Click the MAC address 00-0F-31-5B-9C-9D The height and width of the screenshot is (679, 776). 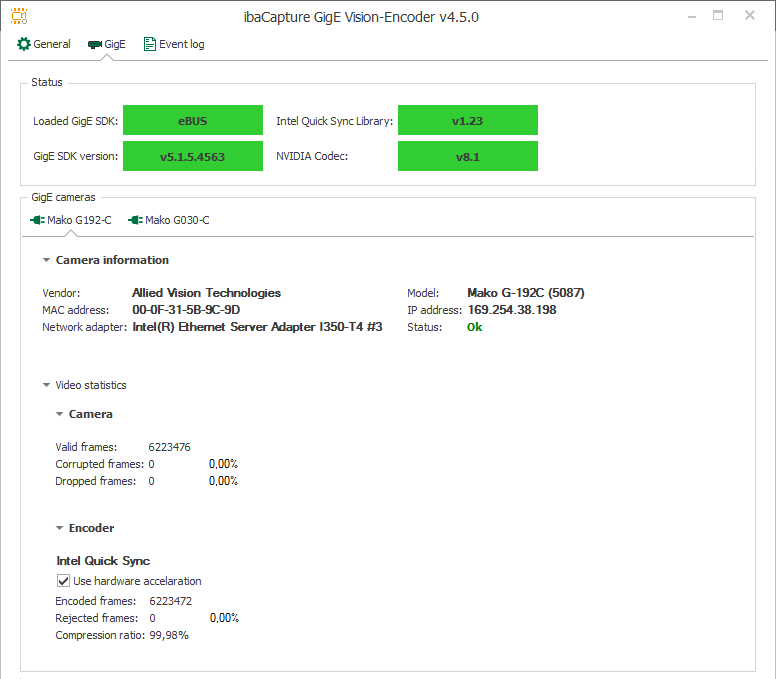[x=186, y=310]
